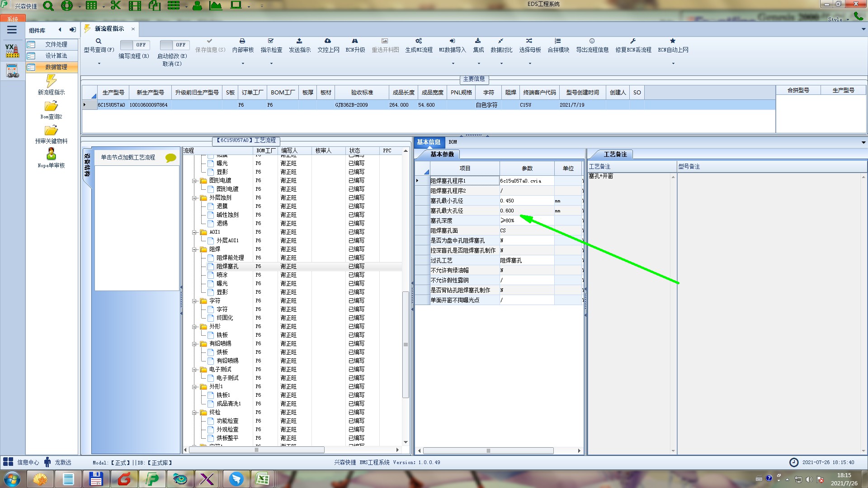Click the 文控上网 cloud upload icon

pos(328,41)
